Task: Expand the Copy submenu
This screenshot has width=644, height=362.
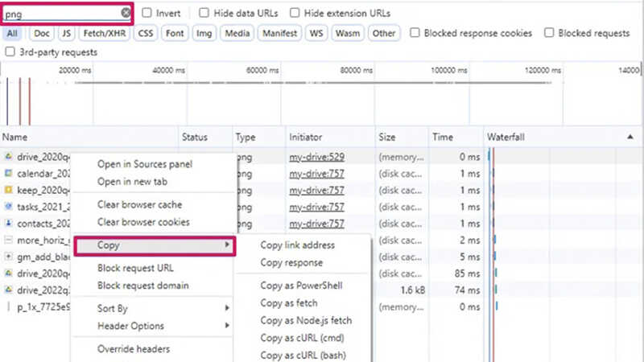Action: 153,245
